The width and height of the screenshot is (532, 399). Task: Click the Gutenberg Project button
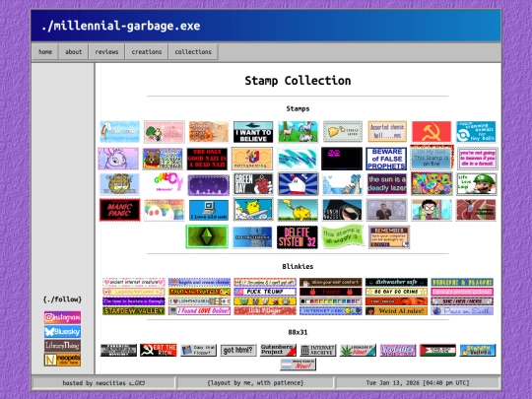click(278, 350)
